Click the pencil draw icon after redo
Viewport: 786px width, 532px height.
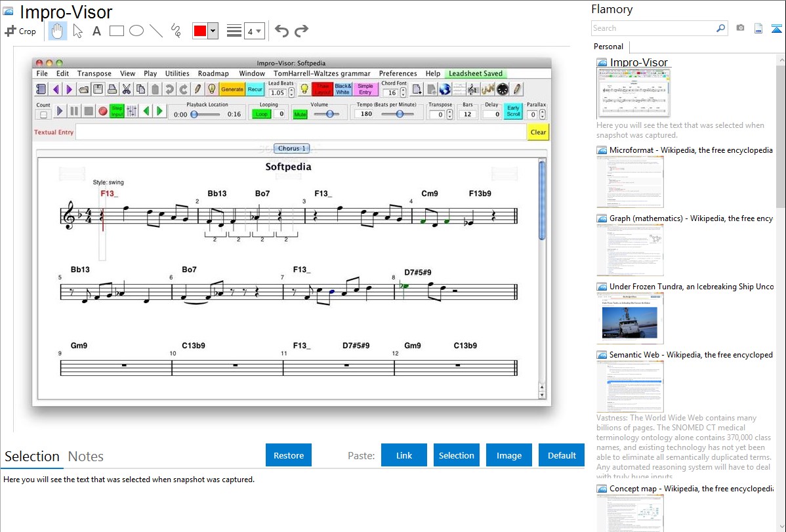click(x=197, y=89)
